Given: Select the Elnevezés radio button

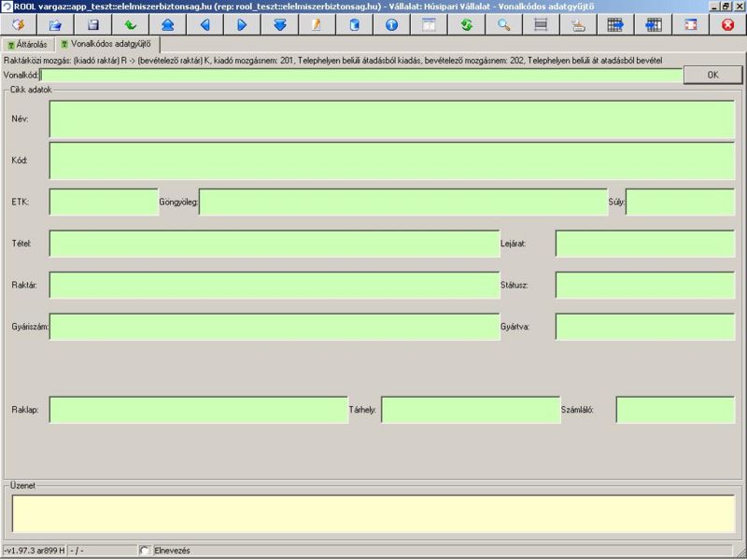Looking at the screenshot, I should (x=145, y=551).
